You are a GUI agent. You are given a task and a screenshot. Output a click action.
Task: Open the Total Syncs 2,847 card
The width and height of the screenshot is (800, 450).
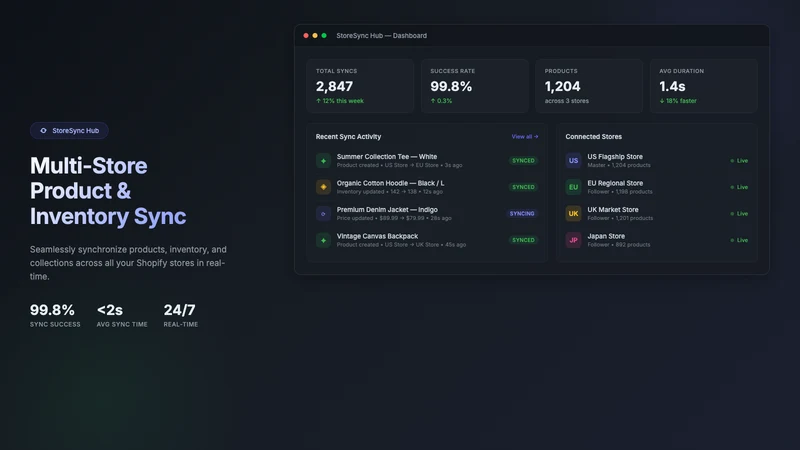[x=360, y=86]
